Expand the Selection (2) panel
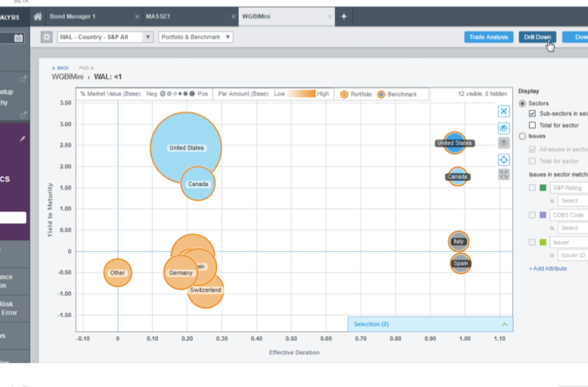Image resolution: width=588 pixels, height=387 pixels. [505, 324]
